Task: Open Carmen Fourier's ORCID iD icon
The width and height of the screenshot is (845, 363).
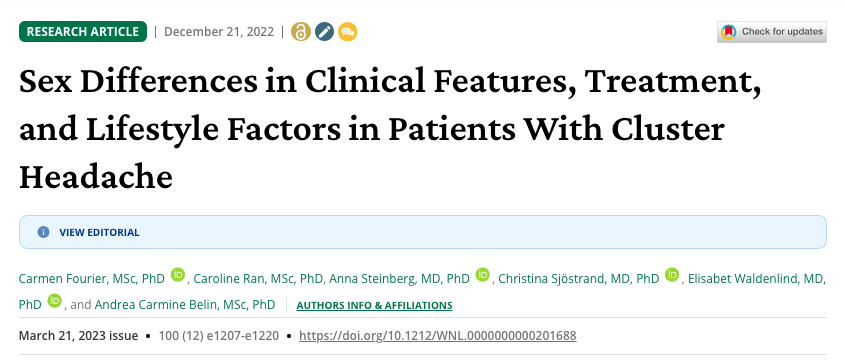Action: (178, 275)
